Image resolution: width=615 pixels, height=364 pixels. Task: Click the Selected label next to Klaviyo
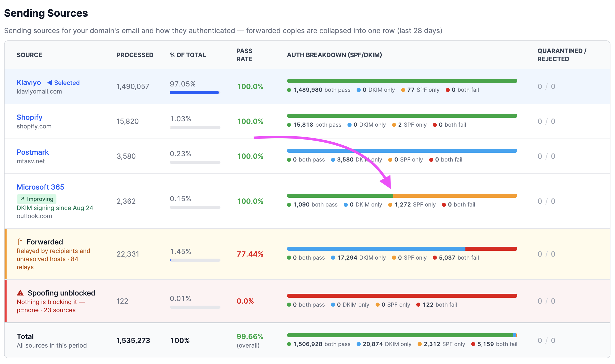click(x=67, y=83)
